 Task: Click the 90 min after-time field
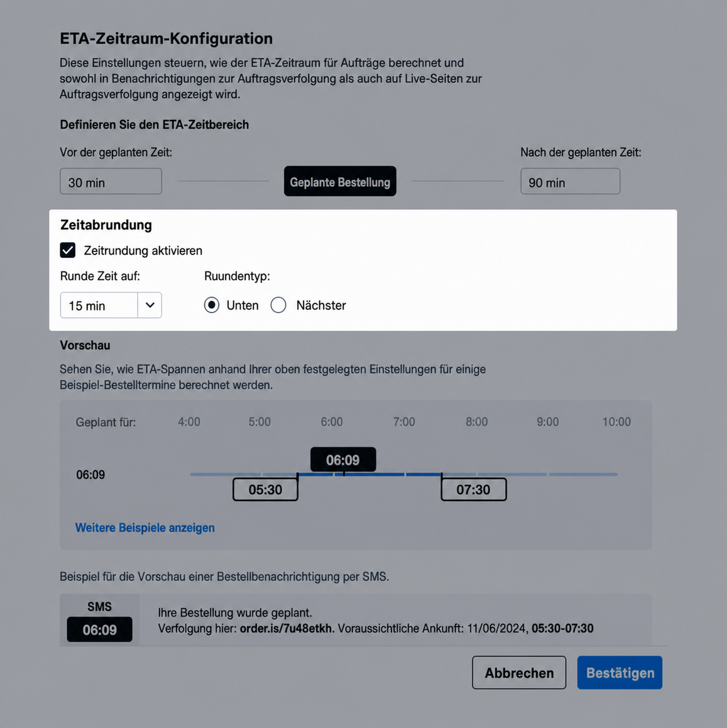570,181
